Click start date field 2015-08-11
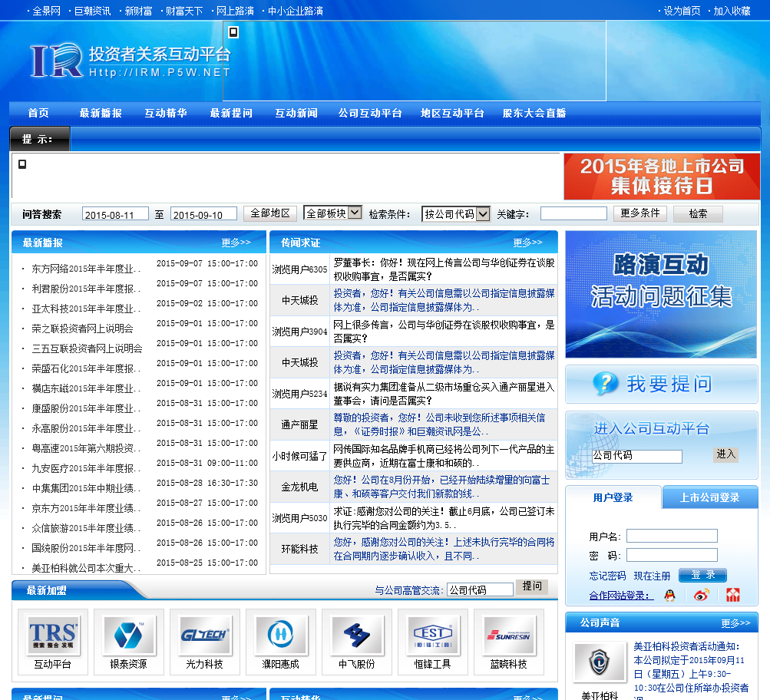The height and width of the screenshot is (700, 770). 115,214
